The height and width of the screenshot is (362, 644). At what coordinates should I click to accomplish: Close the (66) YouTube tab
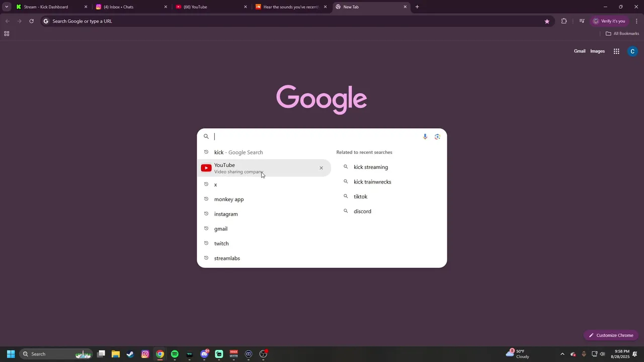coord(246,7)
